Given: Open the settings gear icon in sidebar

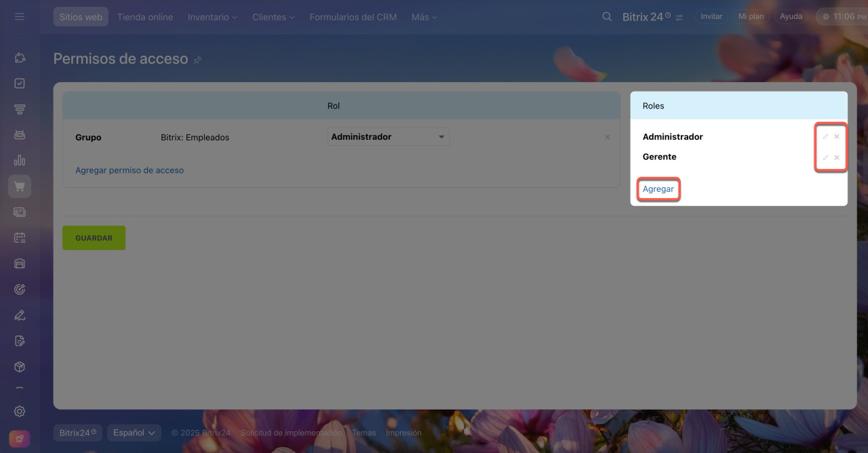Looking at the screenshot, I should 20,411.
